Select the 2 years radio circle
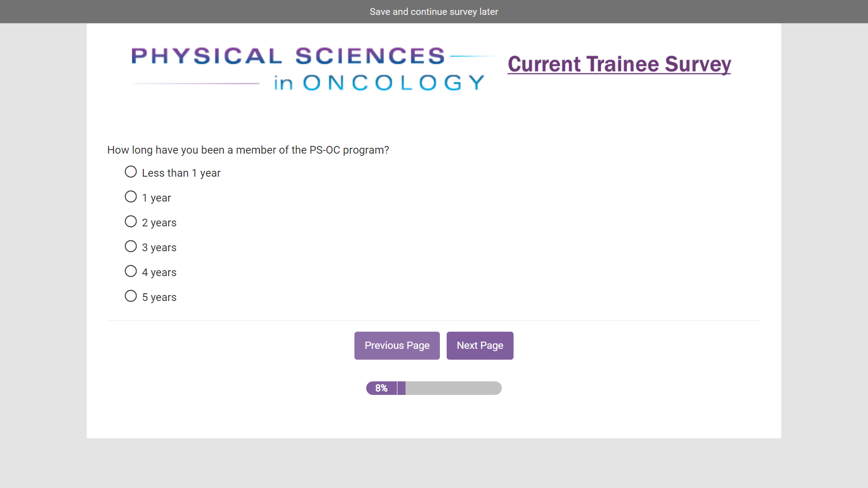The height and width of the screenshot is (488, 868). [x=131, y=222]
